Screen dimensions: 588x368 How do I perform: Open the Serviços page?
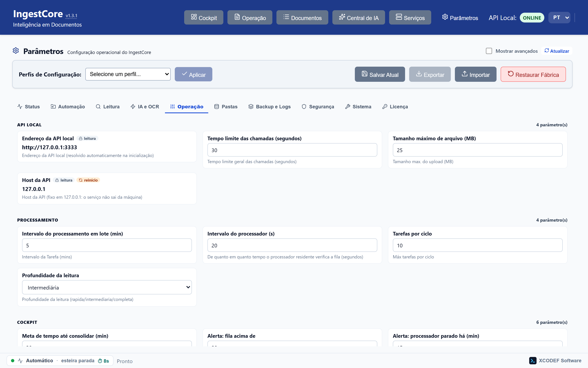tap(410, 17)
